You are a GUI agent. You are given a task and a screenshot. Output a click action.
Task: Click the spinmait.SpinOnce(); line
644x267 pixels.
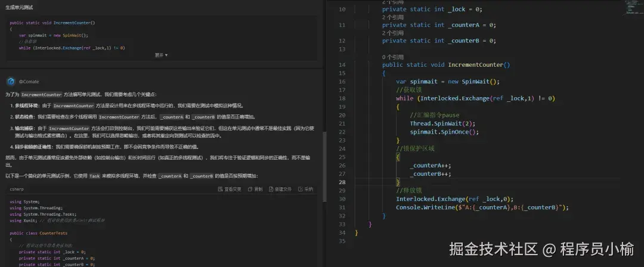444,132
